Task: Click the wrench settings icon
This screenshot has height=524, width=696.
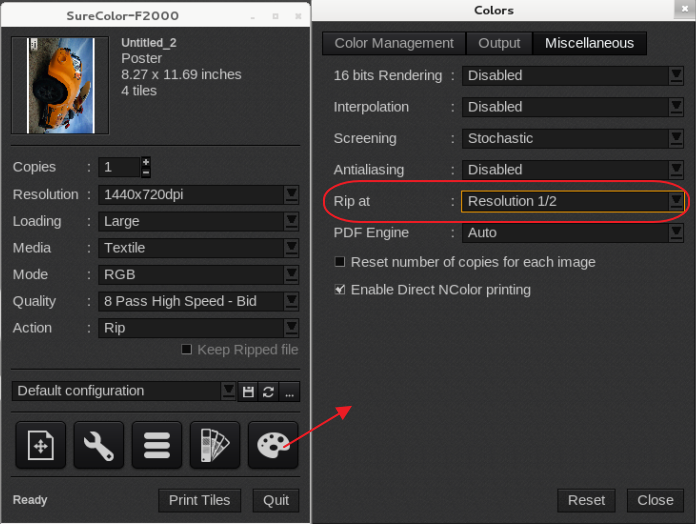Action: (x=98, y=445)
